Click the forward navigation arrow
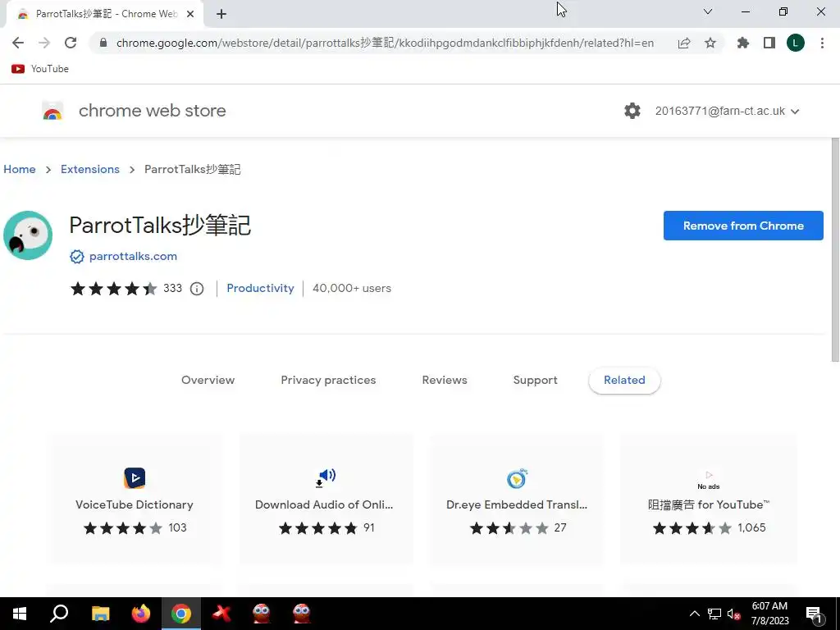The height and width of the screenshot is (630, 840). tap(44, 43)
